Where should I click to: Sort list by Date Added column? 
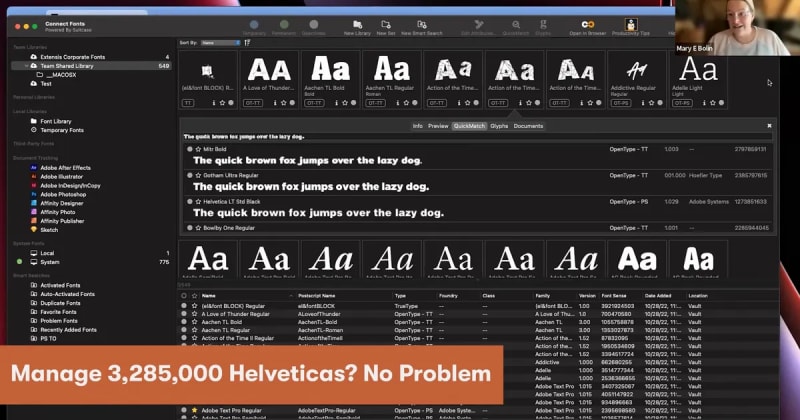pyautogui.click(x=657, y=296)
